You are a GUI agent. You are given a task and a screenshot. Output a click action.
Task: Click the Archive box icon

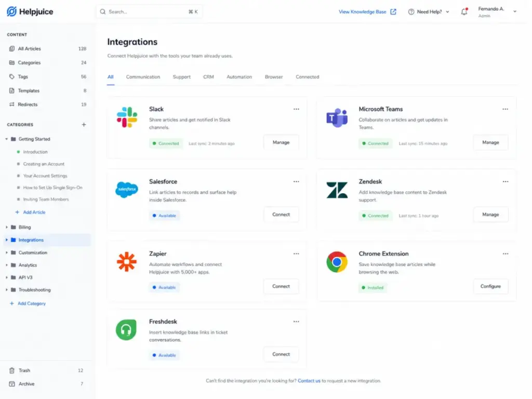[12, 384]
